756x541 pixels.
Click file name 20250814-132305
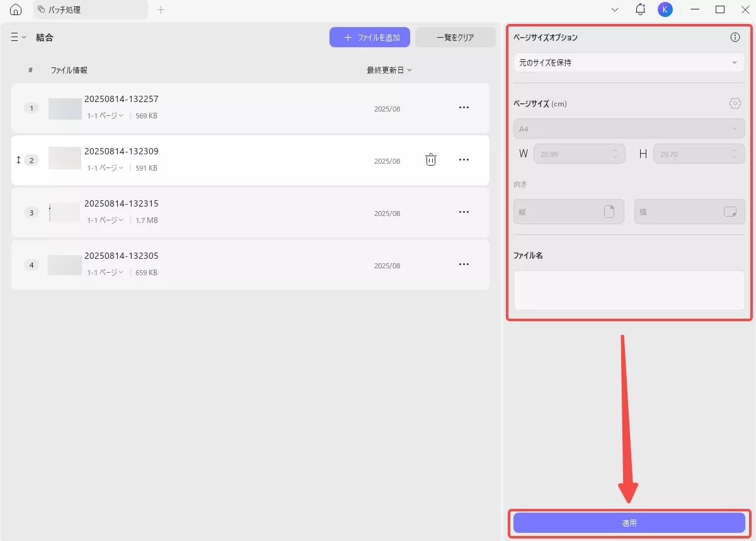pos(122,256)
